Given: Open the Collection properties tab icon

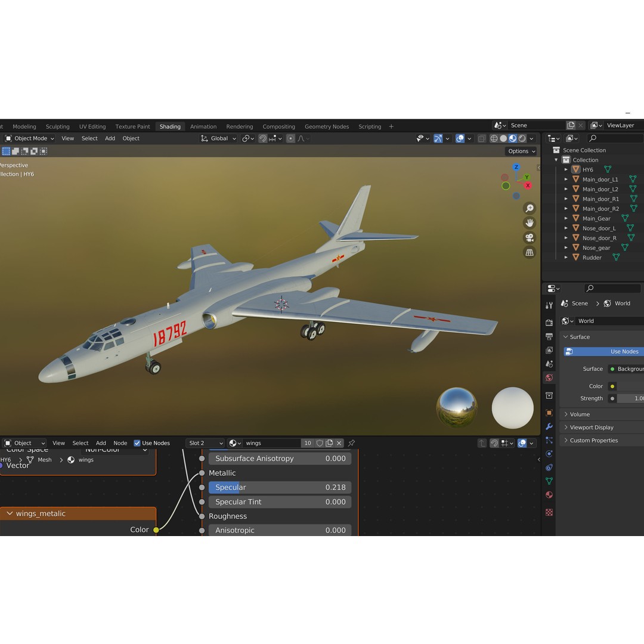Looking at the screenshot, I should (549, 395).
